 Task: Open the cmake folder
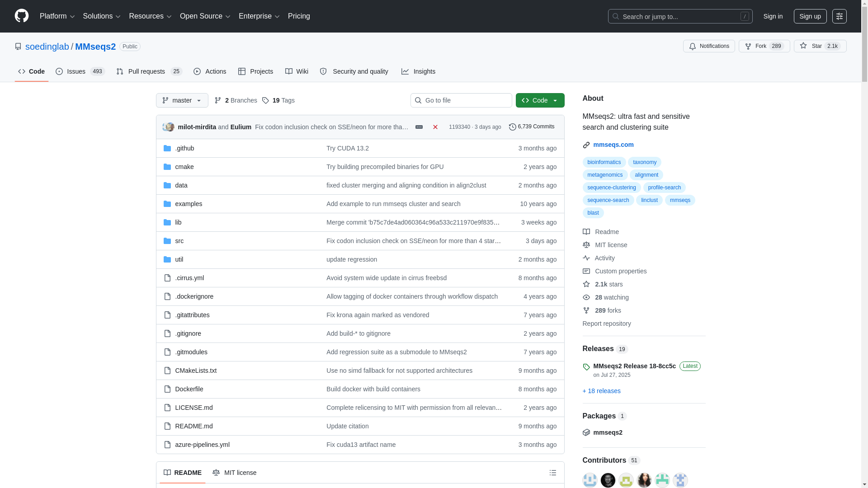coord(184,167)
